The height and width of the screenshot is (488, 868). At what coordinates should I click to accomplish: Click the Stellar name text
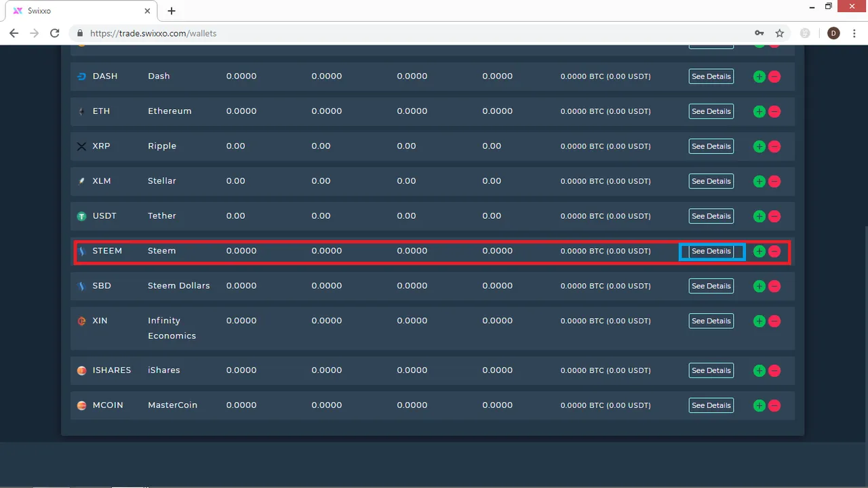click(162, 180)
